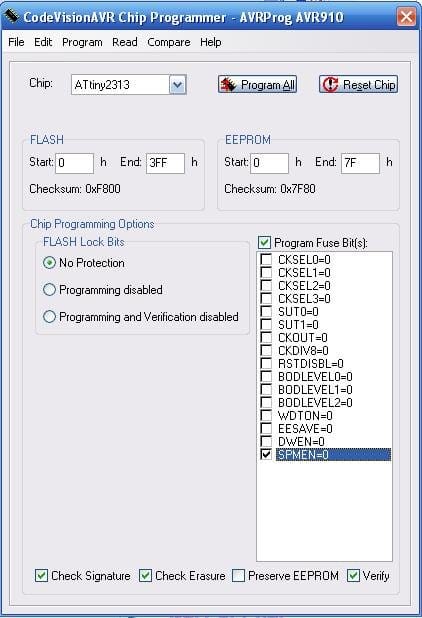Click the red Reset Chip icon
The image size is (422, 618).
330,84
